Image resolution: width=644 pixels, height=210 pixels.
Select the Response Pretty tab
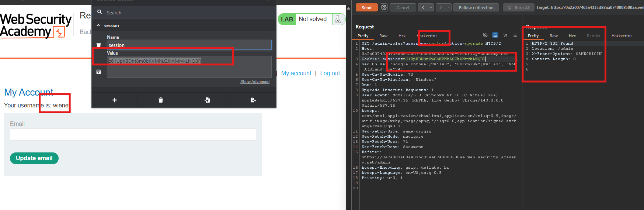(533, 36)
